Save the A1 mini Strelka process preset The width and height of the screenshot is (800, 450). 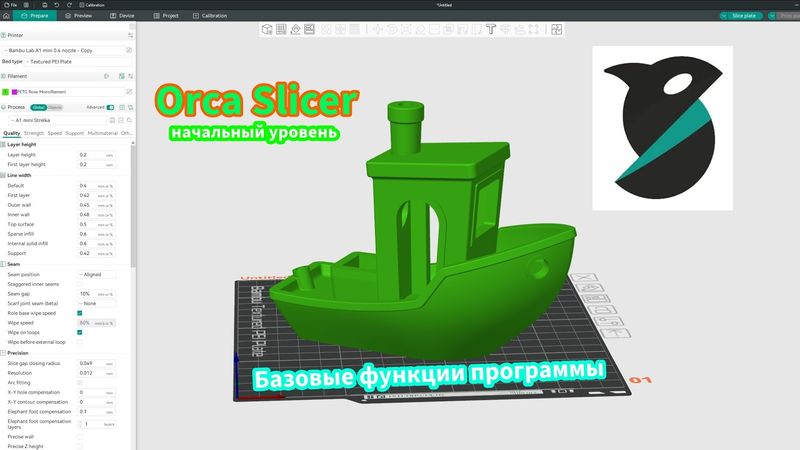coord(112,120)
